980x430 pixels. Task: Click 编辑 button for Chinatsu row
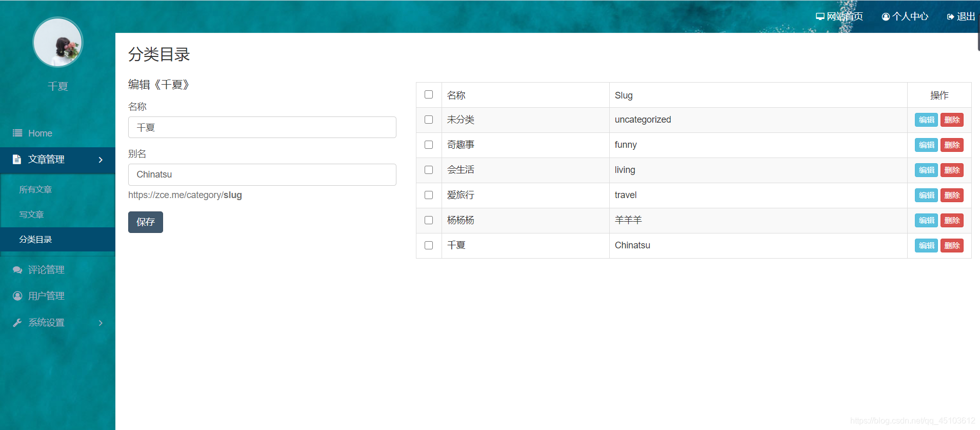point(926,245)
